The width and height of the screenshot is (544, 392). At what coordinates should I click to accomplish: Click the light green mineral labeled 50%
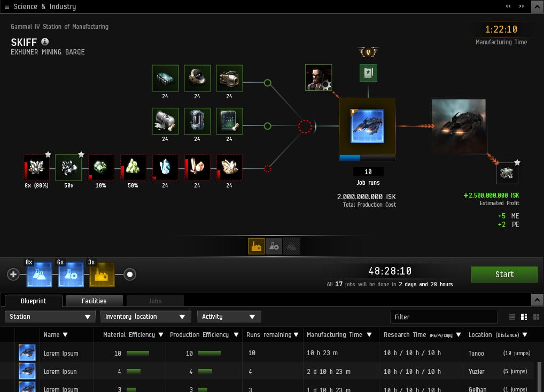133,167
